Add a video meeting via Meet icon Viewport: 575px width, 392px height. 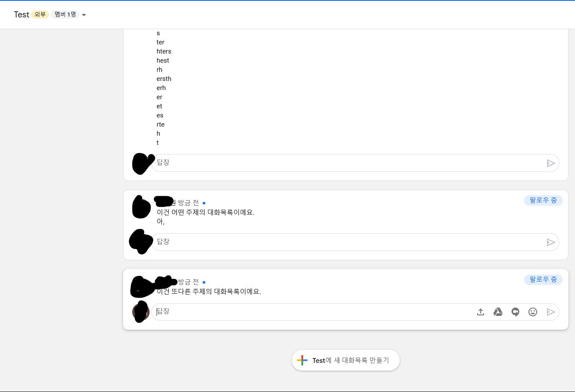(x=515, y=312)
